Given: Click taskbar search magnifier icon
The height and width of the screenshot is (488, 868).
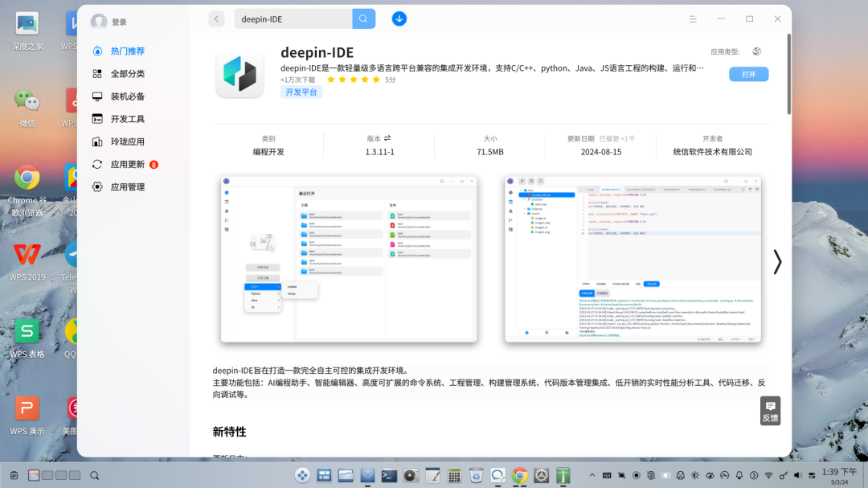Looking at the screenshot, I should tap(95, 475).
